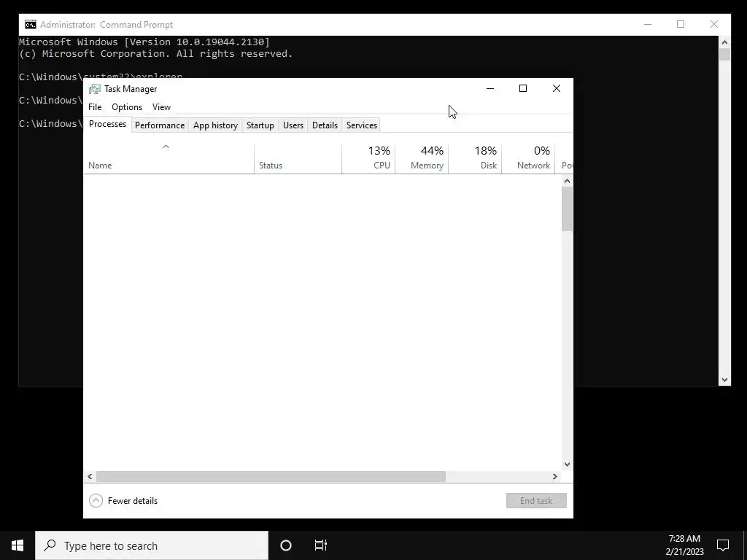Open the File menu in Task Manager
Viewport: 747px width, 560px height.
point(95,107)
